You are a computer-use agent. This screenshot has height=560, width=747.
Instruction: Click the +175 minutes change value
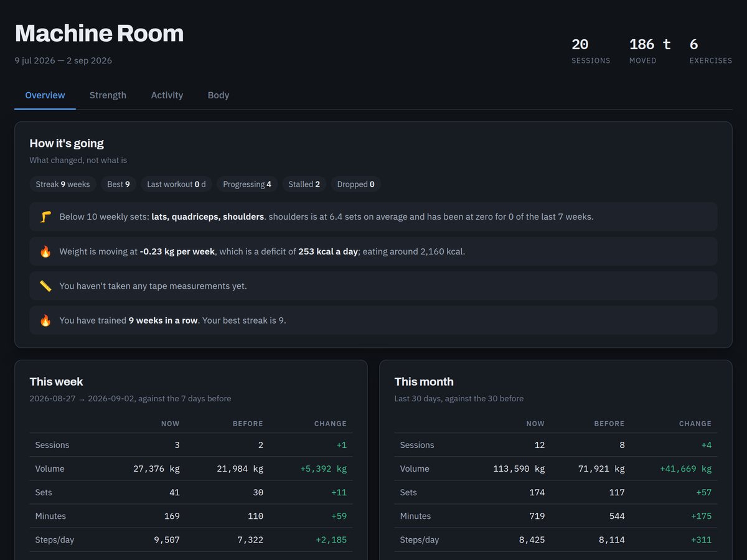click(x=701, y=516)
